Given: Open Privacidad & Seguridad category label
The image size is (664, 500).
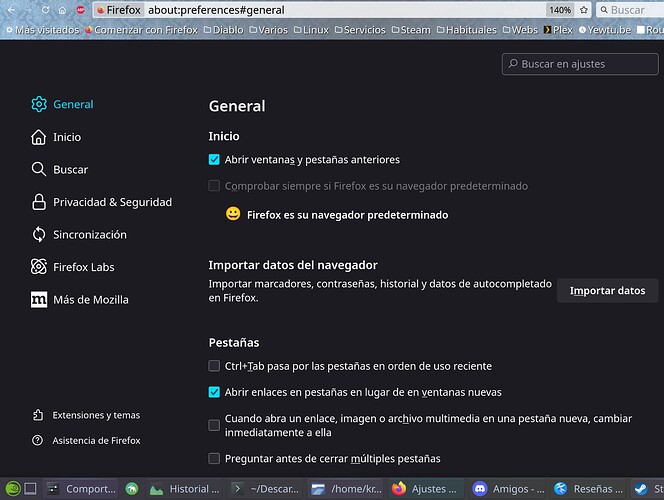Looking at the screenshot, I should (x=113, y=202).
